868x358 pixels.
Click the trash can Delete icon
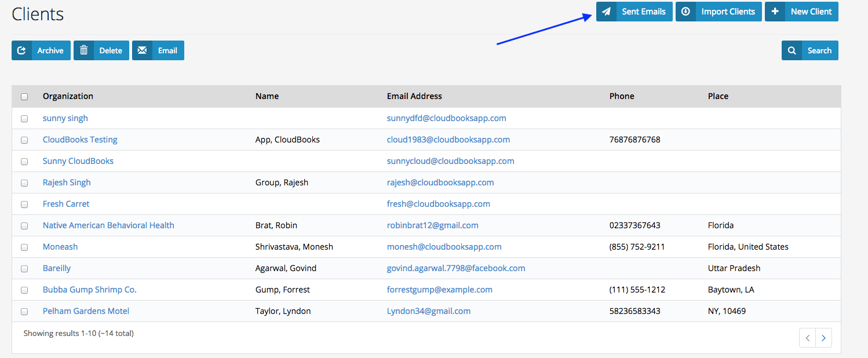click(83, 50)
